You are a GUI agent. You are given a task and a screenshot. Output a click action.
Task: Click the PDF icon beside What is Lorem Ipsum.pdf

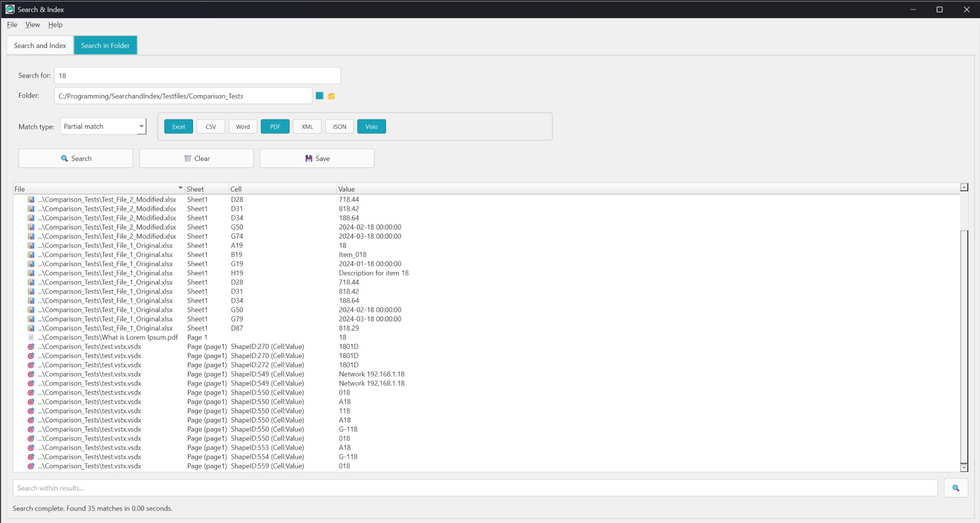[x=31, y=337]
